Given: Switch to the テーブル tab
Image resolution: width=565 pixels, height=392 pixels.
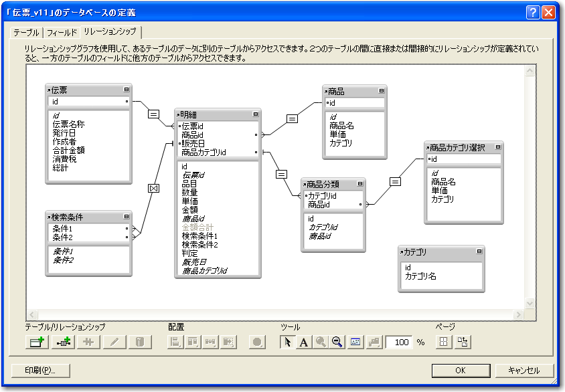Looking at the screenshot, I should tap(27, 32).
